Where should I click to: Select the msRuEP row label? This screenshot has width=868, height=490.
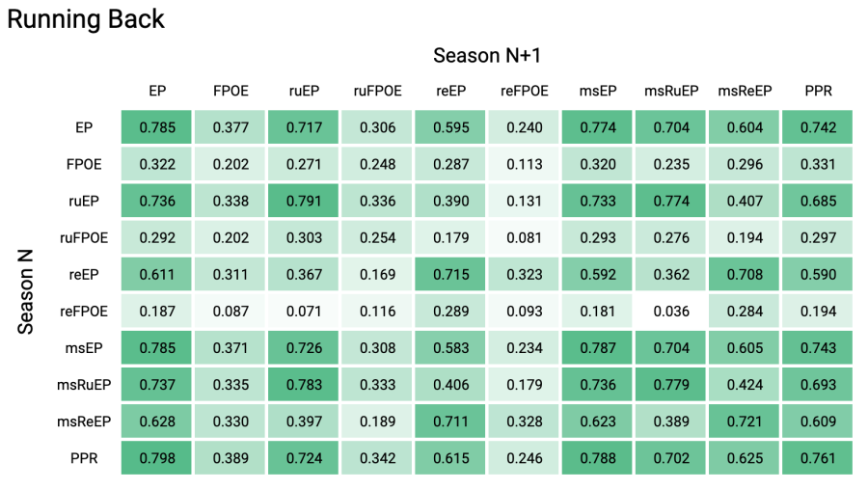click(84, 385)
